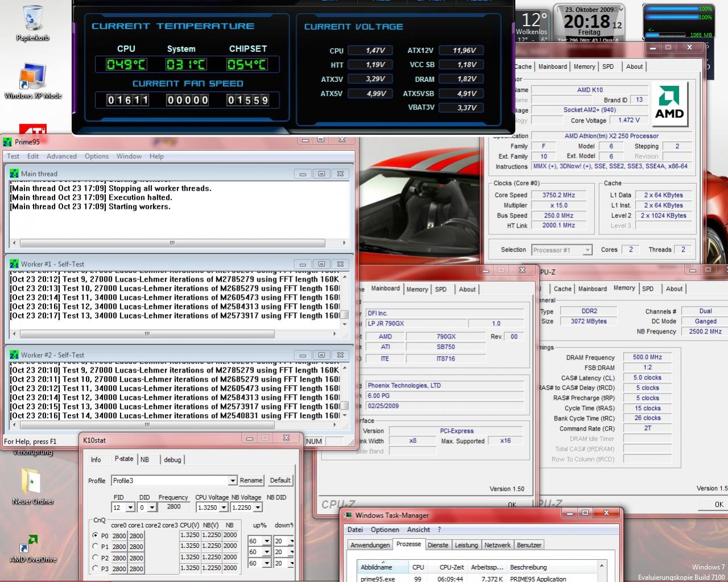Viewport: 728px width, 582px height.
Task: Open the Neuer Ordner folder on desktop
Action: 32,486
